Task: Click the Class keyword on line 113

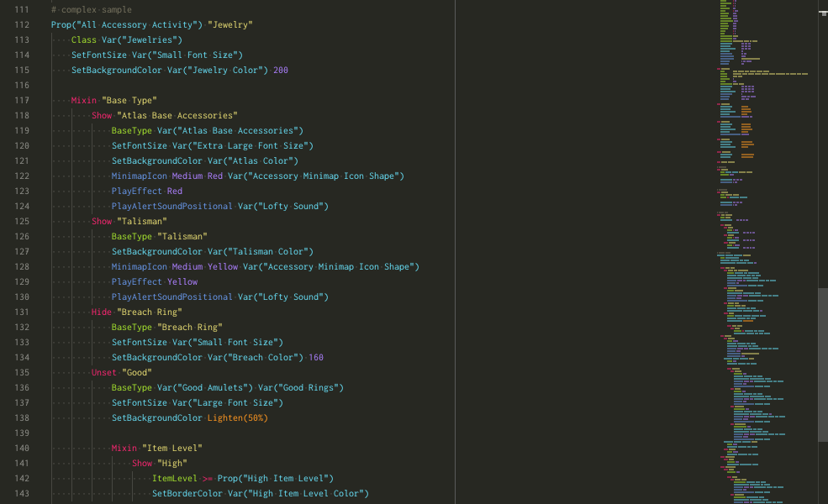Action: point(84,40)
